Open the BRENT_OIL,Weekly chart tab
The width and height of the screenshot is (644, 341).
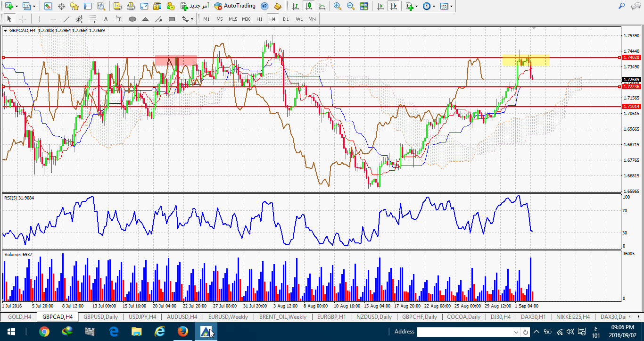[283, 317]
